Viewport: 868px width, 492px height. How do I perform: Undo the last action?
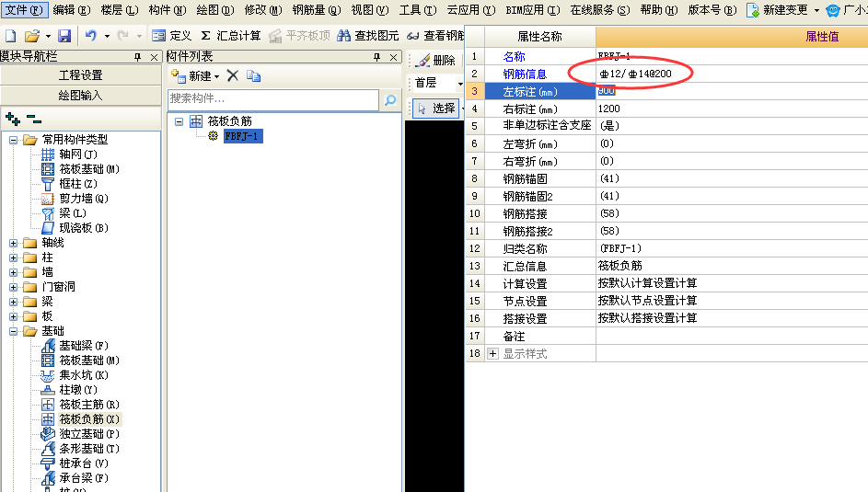(x=91, y=36)
